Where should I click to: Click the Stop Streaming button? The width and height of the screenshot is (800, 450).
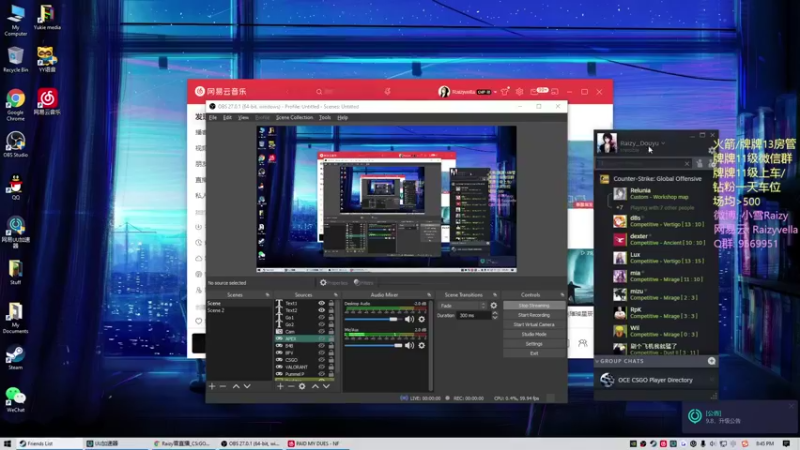click(x=534, y=306)
